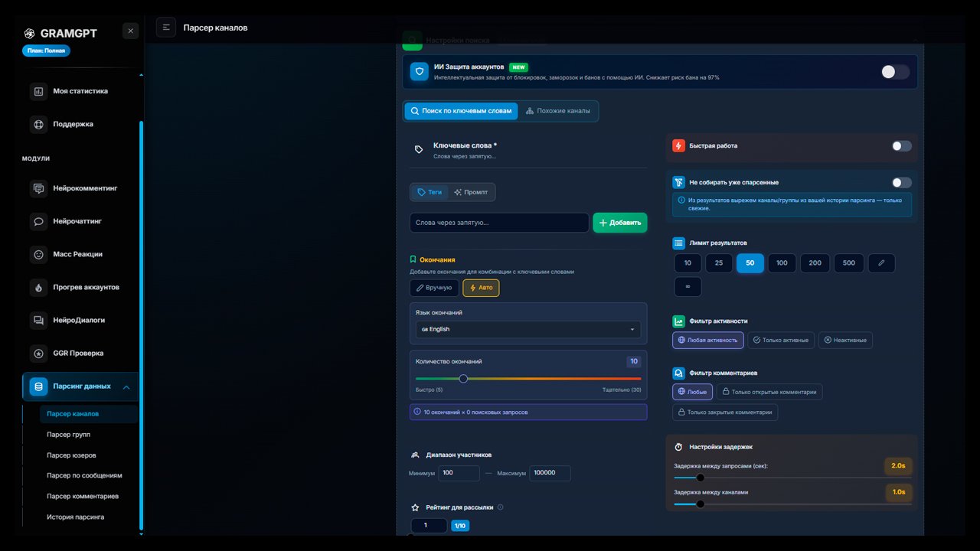Set result limit to 50
Viewport: 980px width, 551px height.
pos(750,263)
